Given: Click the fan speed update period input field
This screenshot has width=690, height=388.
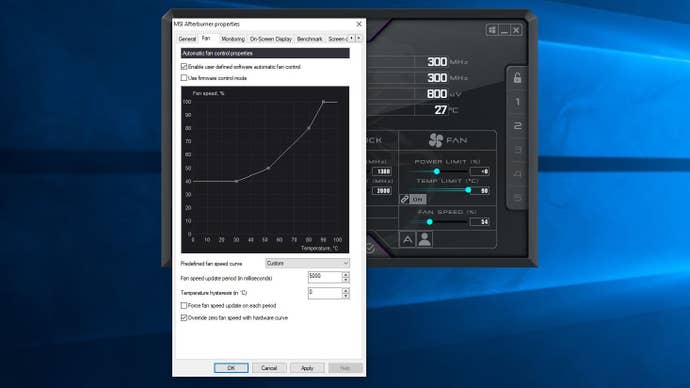Looking at the screenshot, I should (325, 277).
